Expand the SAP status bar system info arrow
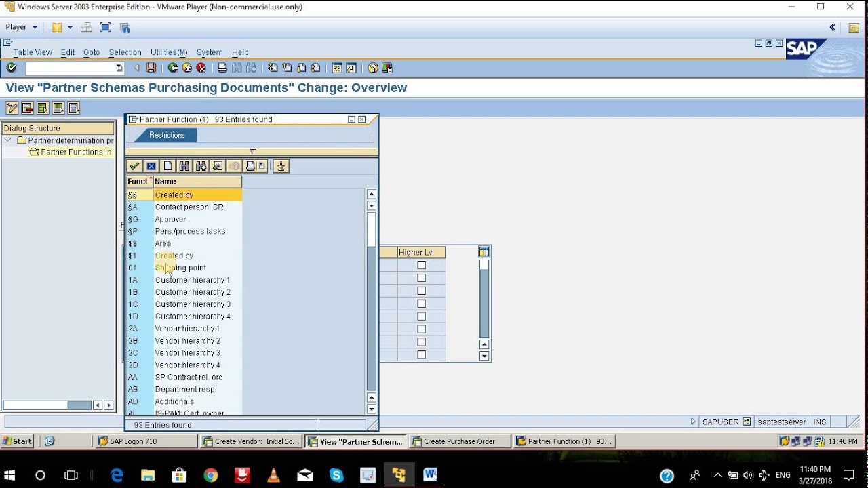 click(x=693, y=422)
